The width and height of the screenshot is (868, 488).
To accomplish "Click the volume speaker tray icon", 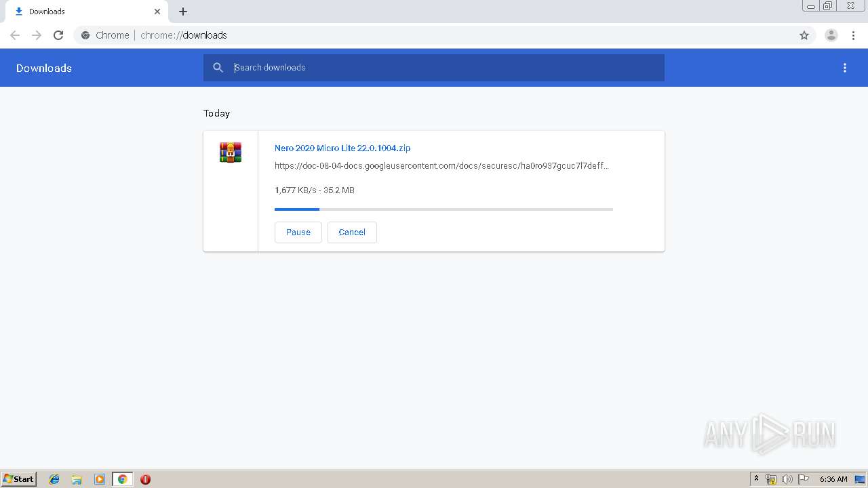I will click(x=787, y=479).
